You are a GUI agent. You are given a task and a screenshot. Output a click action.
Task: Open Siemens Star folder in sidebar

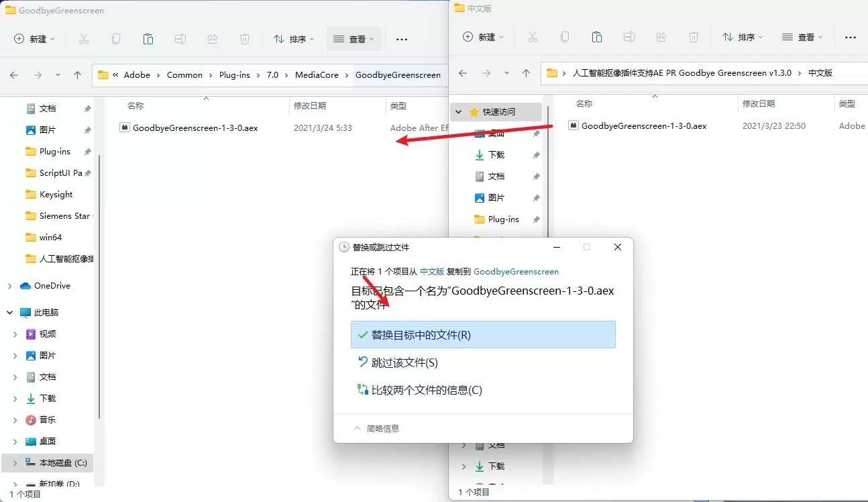(64, 216)
